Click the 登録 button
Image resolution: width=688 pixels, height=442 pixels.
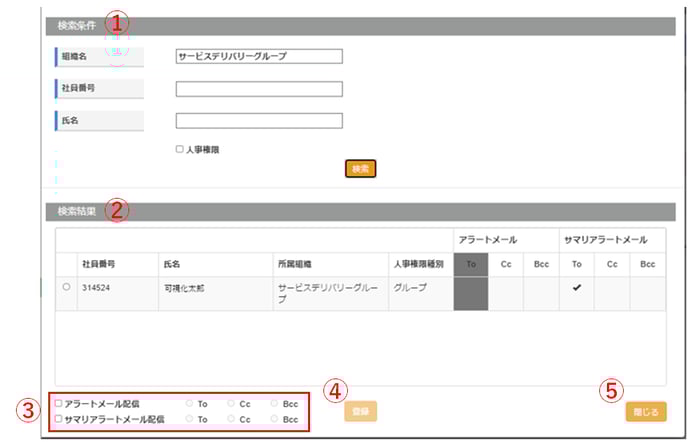pos(359,410)
